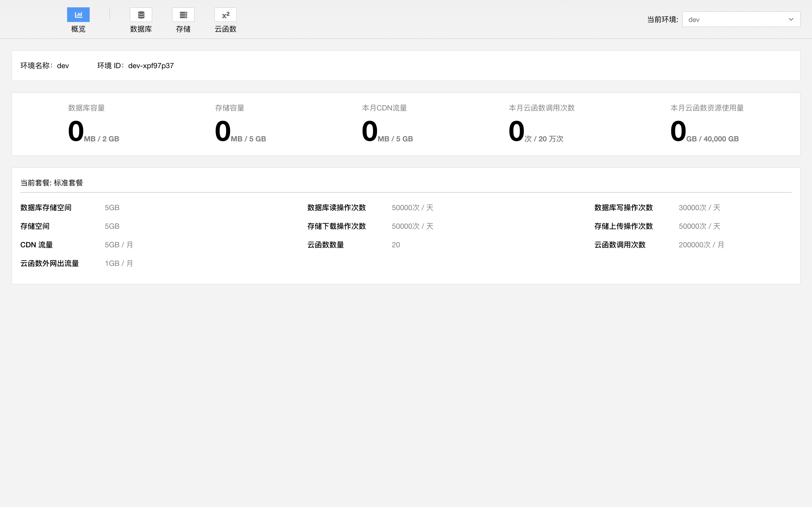Open the Cloud Functions x² icon
Image resolution: width=812 pixels, height=507 pixels.
(226, 15)
